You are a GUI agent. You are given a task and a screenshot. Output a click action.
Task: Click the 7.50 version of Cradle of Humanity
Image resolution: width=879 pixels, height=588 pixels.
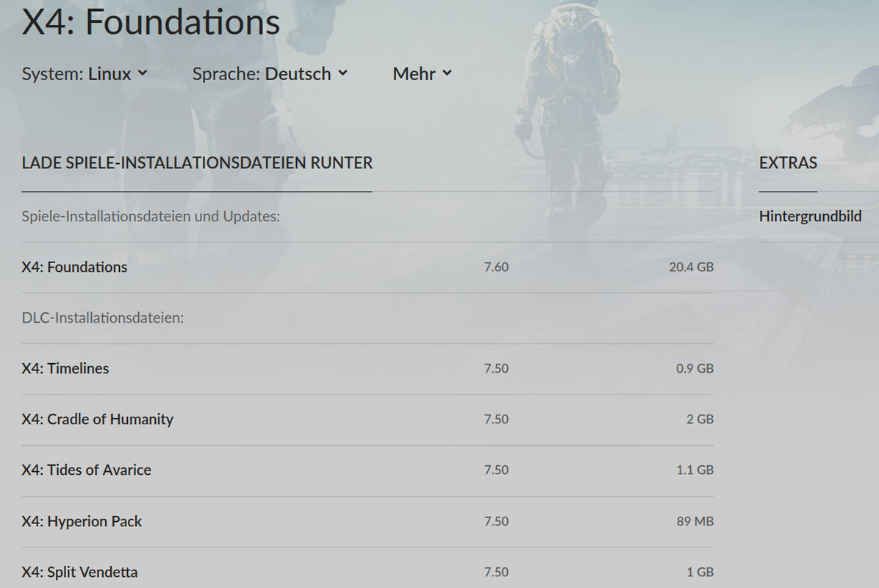tap(496, 419)
